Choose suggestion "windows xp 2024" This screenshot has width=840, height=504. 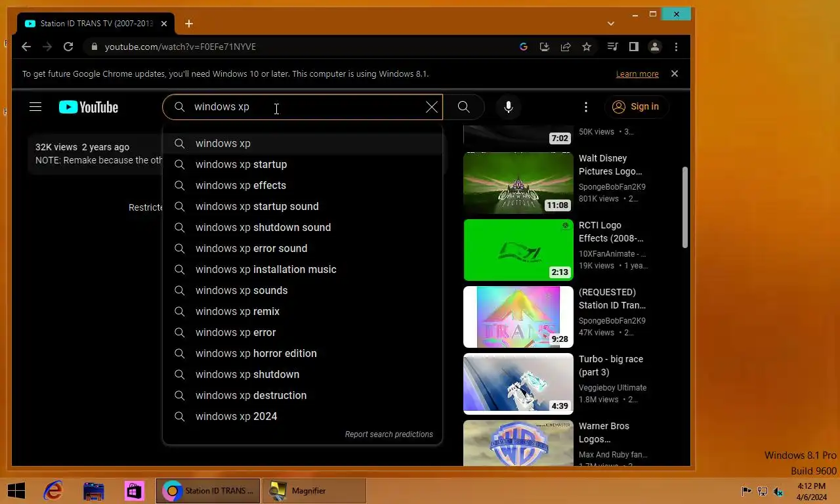coord(302,416)
